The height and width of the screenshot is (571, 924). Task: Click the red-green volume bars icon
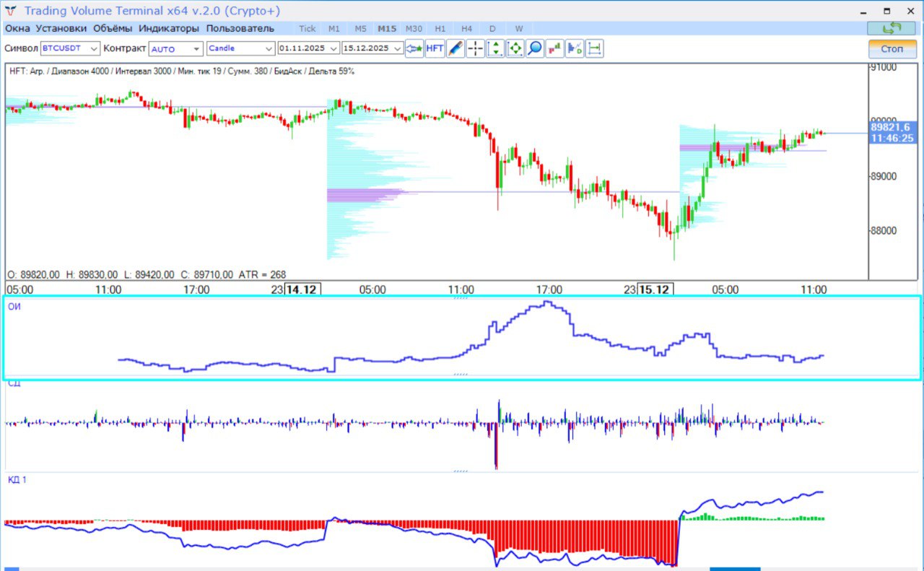[x=555, y=48]
